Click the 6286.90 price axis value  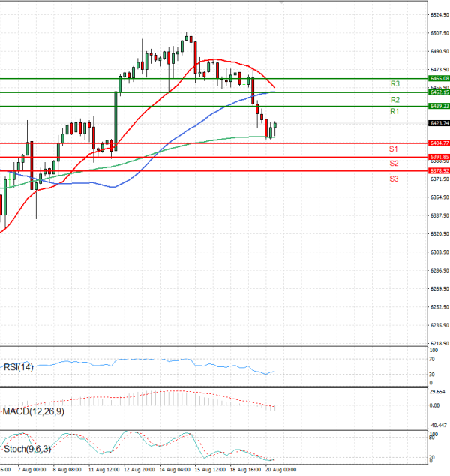coord(439,270)
